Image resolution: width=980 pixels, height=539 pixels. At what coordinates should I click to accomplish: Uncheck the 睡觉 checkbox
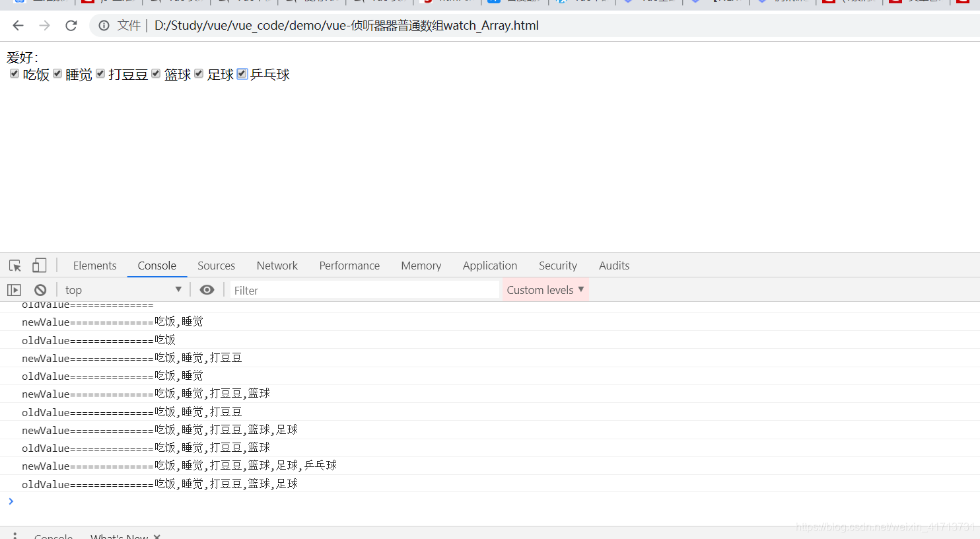[x=57, y=73]
